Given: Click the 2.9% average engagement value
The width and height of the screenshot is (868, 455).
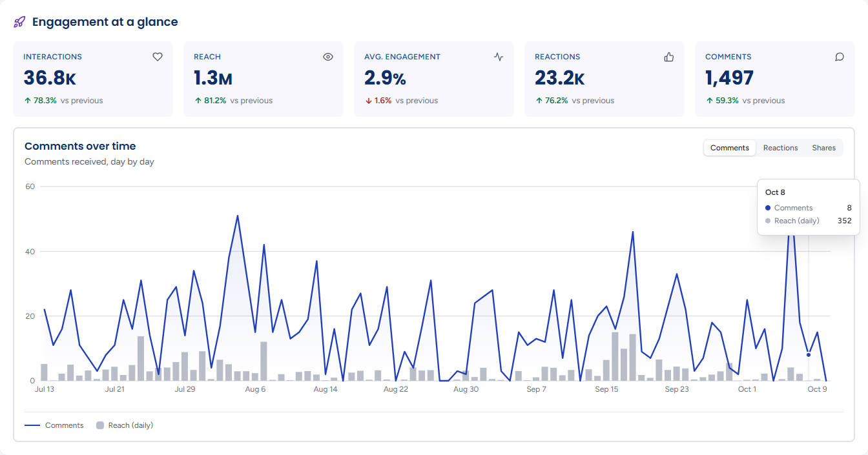Looking at the screenshot, I should point(385,78).
